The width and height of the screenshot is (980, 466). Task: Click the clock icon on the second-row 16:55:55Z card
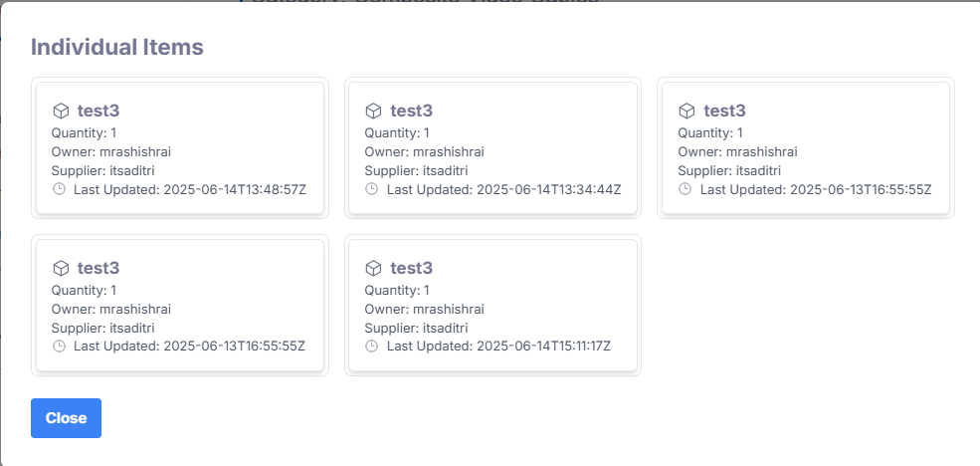tap(59, 347)
